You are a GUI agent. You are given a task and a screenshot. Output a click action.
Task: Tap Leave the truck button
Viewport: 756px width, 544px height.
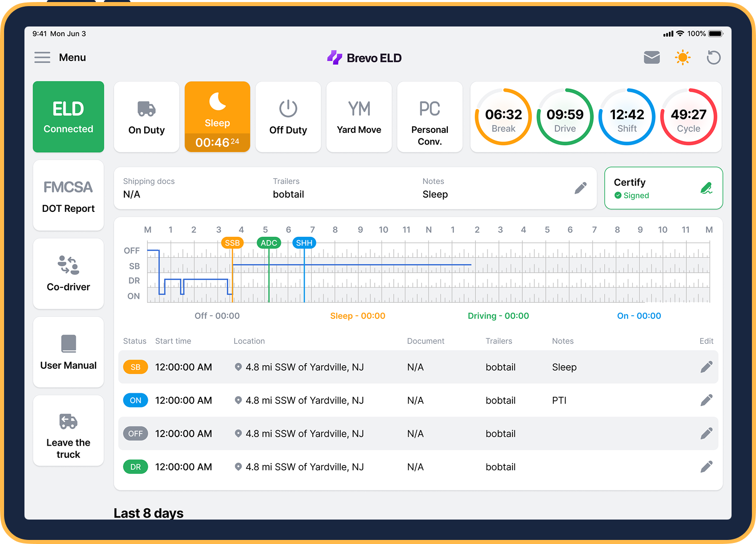tap(68, 431)
